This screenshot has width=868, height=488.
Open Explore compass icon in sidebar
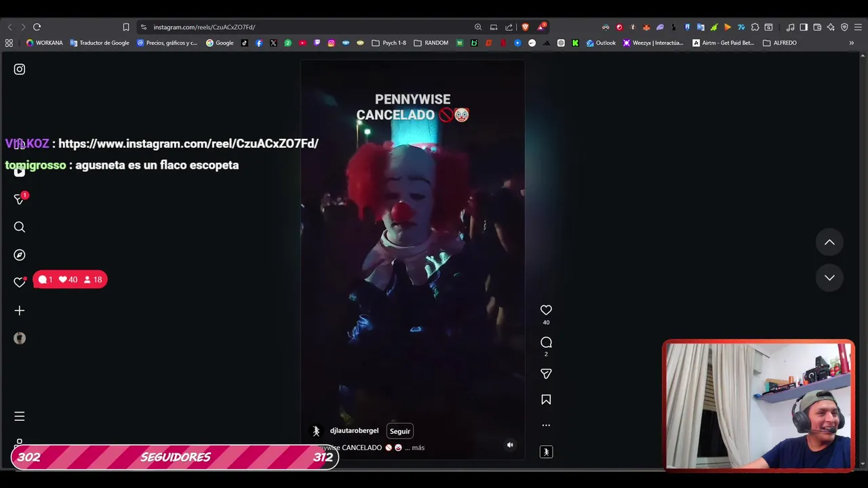click(x=20, y=255)
